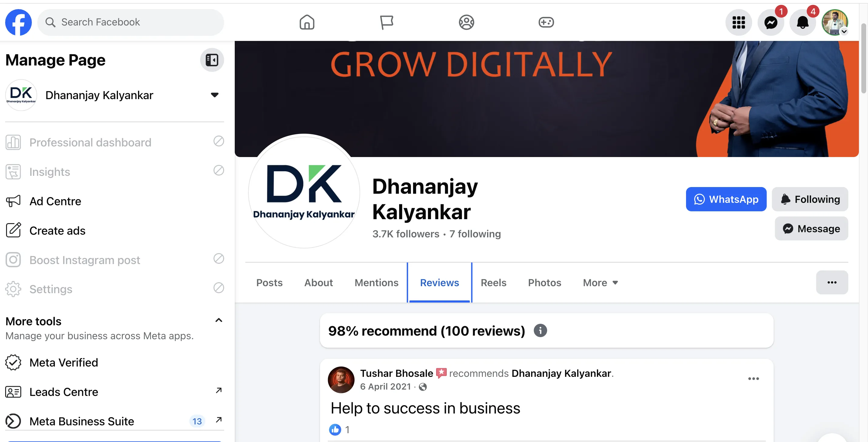Toggle the Following notification button
This screenshot has width=868, height=442.
click(x=810, y=199)
